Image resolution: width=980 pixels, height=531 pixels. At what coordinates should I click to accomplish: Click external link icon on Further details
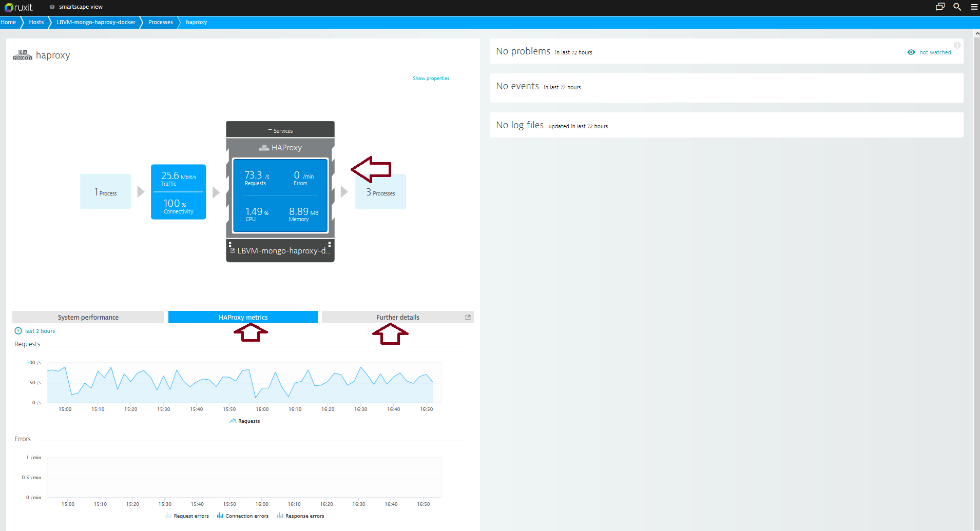pyautogui.click(x=468, y=318)
